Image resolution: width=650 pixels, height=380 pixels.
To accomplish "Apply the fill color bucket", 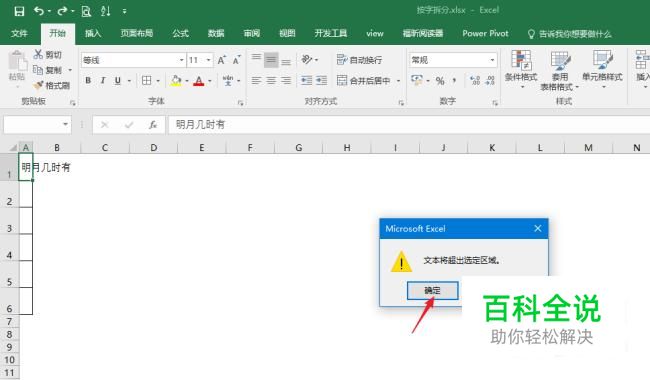I will tap(176, 80).
